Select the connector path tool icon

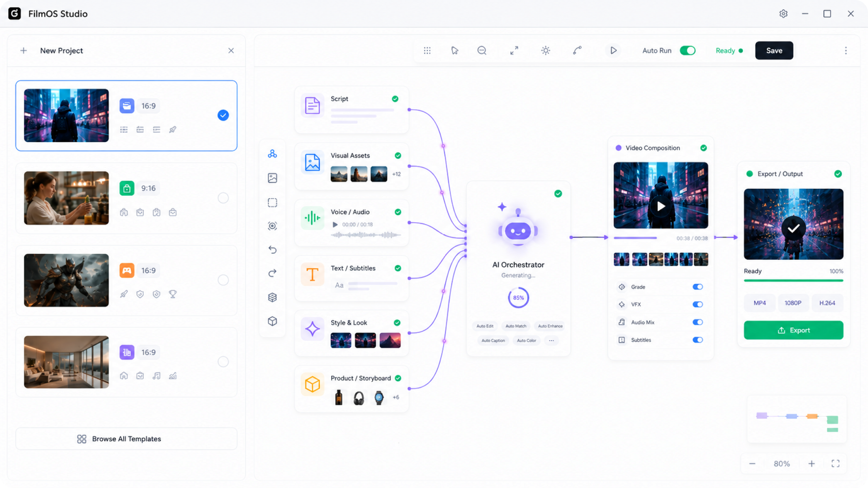[577, 50]
